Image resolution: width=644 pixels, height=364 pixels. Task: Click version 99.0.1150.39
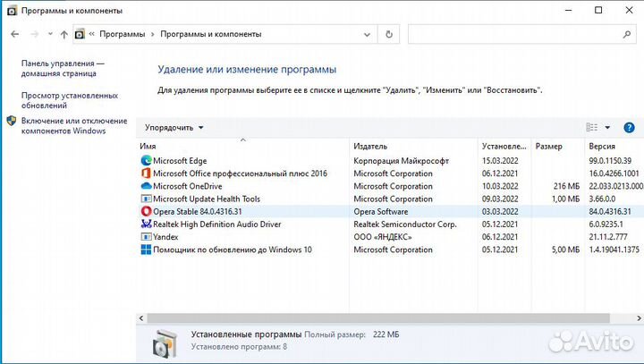coord(610,161)
